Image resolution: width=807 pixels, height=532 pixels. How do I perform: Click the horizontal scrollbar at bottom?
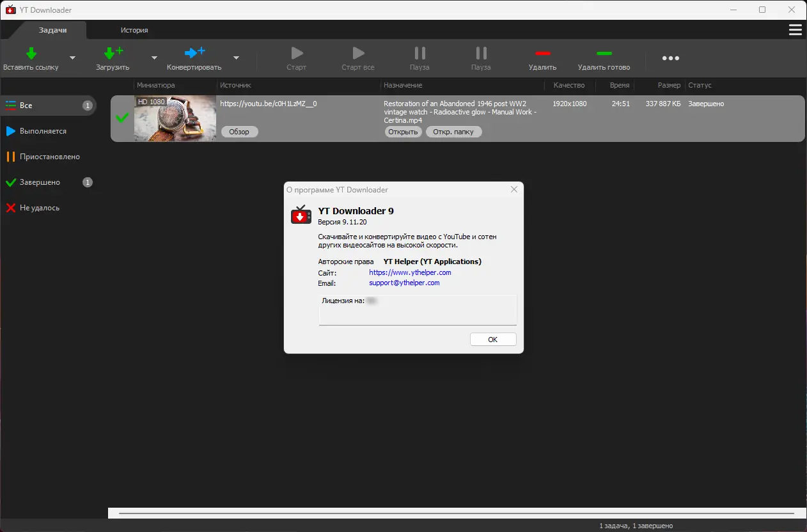[x=457, y=513]
